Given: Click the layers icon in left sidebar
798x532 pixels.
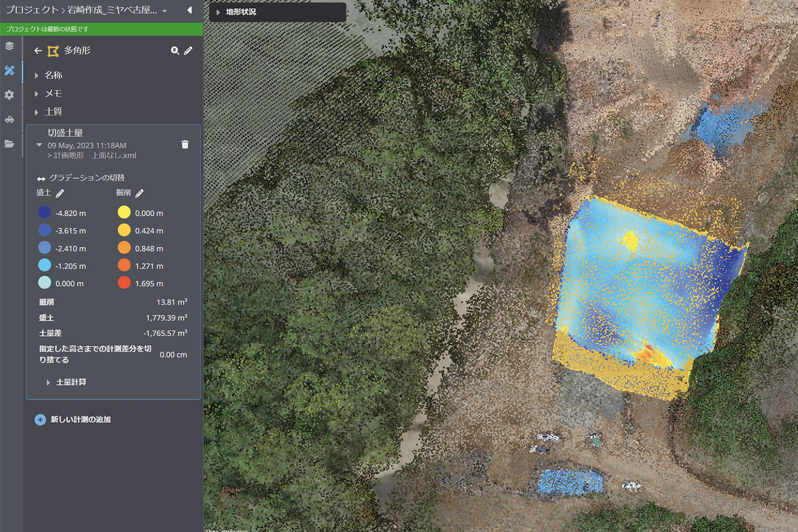Looking at the screenshot, I should point(9,46).
